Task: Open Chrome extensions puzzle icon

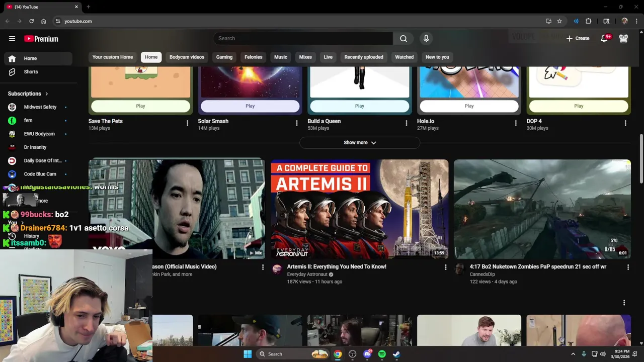Action: (589, 21)
